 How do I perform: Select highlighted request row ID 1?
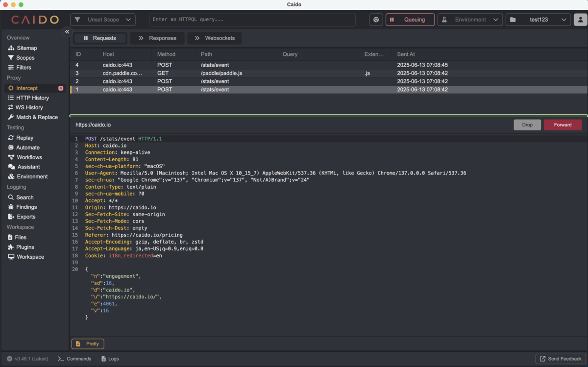(x=328, y=90)
